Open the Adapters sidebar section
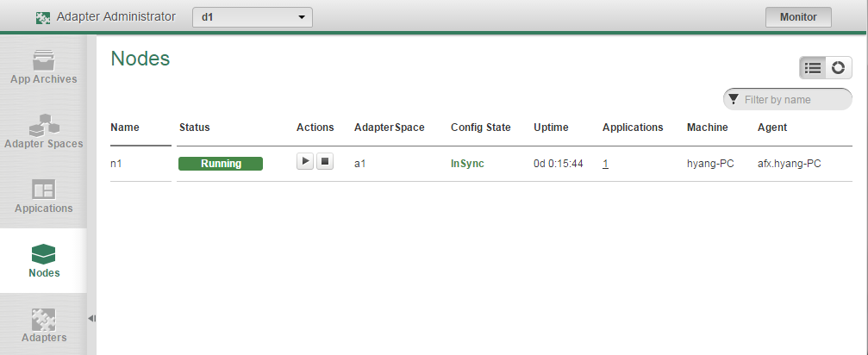The height and width of the screenshot is (355, 868). click(x=44, y=326)
